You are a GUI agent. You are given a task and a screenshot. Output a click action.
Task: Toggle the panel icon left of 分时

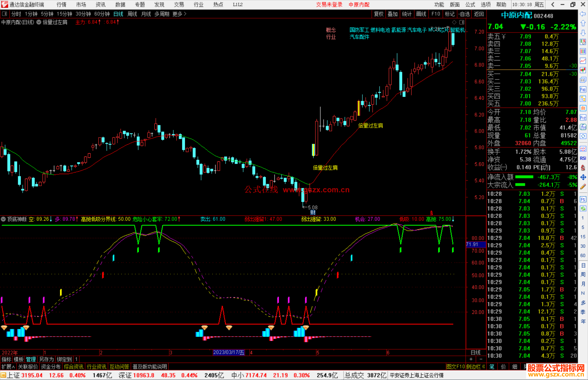click(x=5, y=14)
